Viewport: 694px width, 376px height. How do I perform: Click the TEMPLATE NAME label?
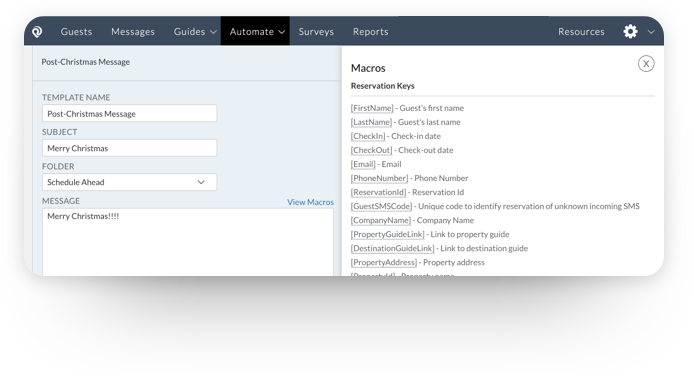(x=76, y=97)
